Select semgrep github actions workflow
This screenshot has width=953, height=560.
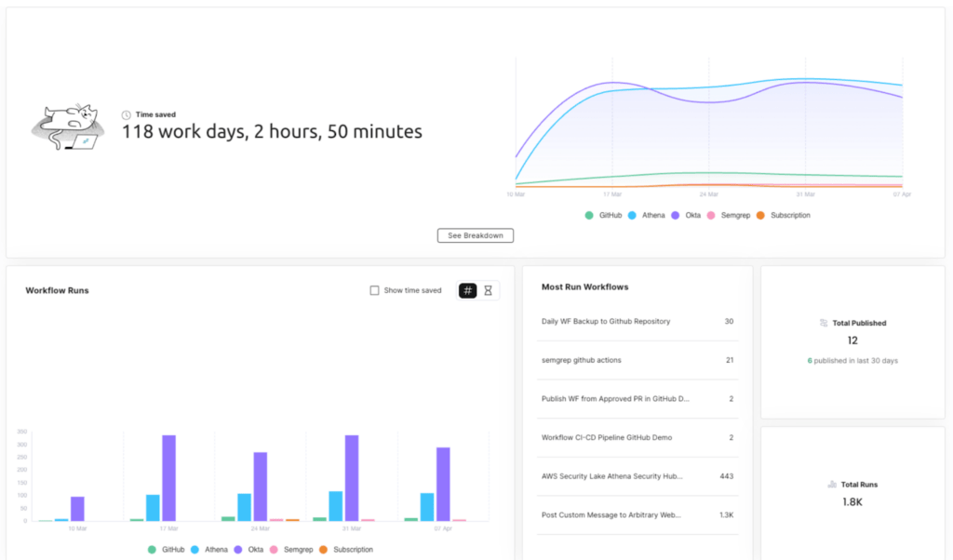(x=582, y=360)
